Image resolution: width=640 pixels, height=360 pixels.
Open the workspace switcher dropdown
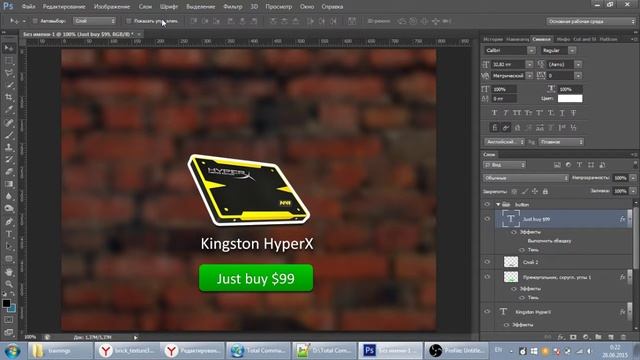591,21
